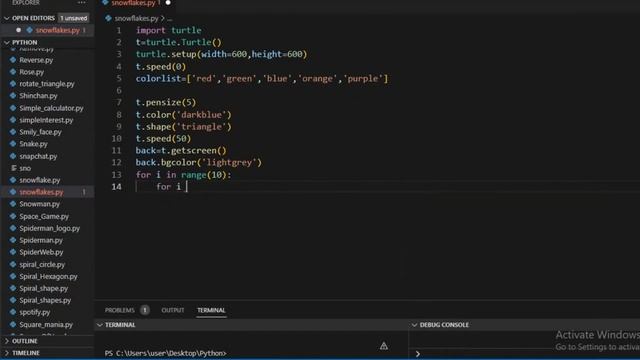Open Reverse.py in the explorer

(x=36, y=60)
